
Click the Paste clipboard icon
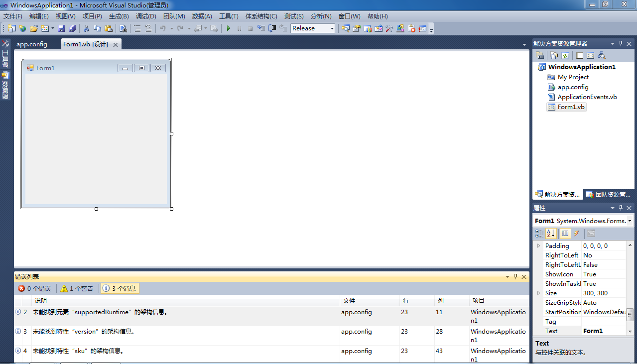[108, 28]
